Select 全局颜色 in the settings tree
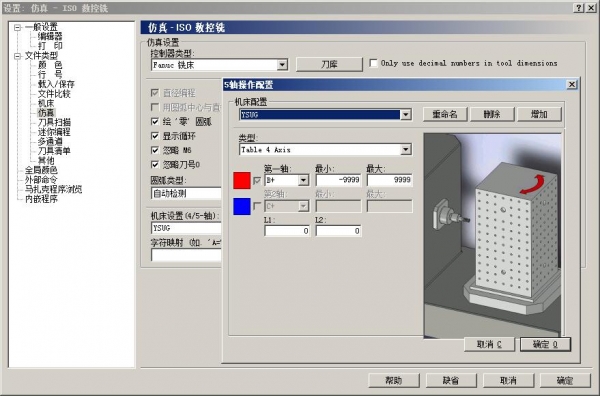This screenshot has width=600, height=396. [x=41, y=170]
